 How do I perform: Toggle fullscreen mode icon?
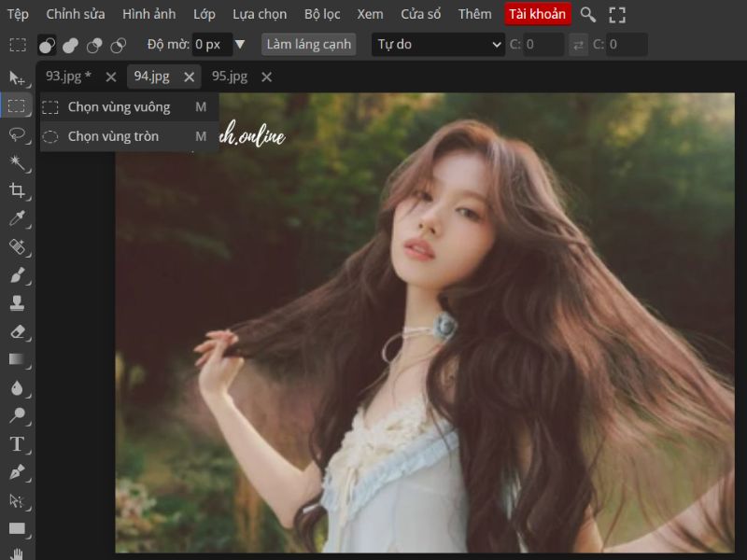pyautogui.click(x=617, y=15)
